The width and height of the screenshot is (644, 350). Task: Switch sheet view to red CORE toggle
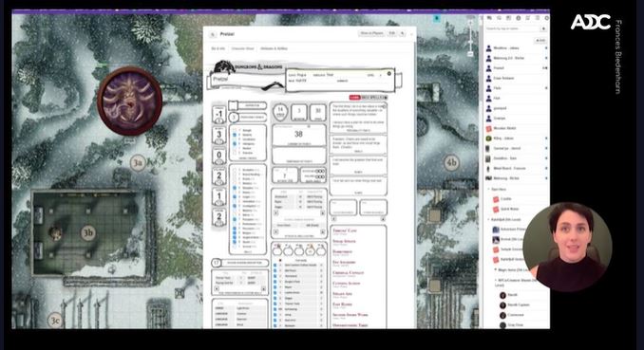pyautogui.click(x=354, y=98)
